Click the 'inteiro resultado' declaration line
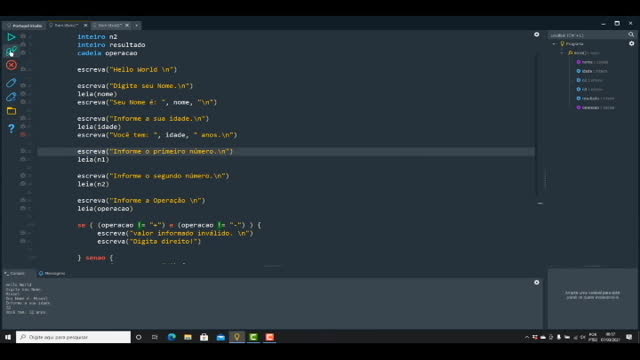Viewport: 640px width, 360px height. click(111, 45)
